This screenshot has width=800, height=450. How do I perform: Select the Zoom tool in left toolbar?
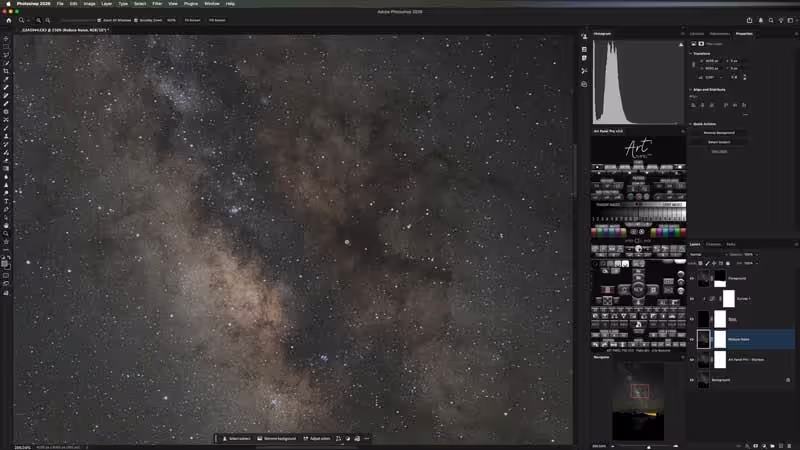pos(6,234)
